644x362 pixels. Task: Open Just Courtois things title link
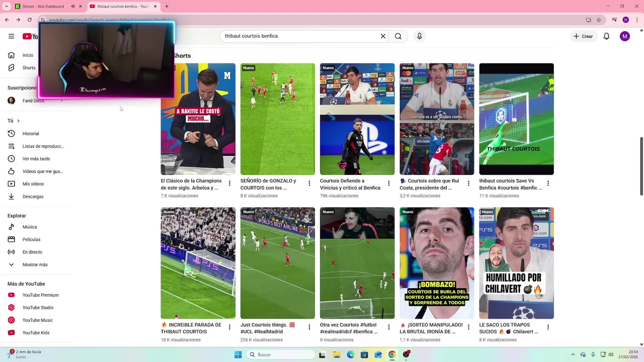(267, 328)
